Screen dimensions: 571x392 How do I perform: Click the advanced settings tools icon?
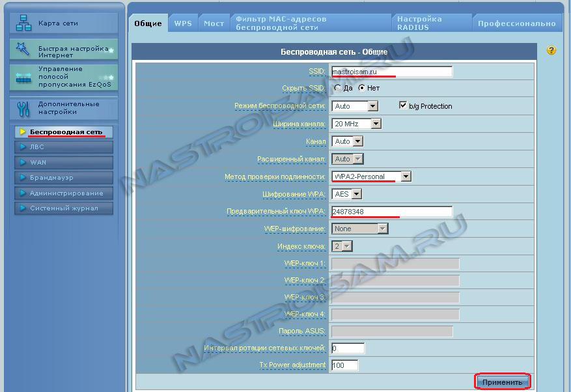click(x=23, y=108)
